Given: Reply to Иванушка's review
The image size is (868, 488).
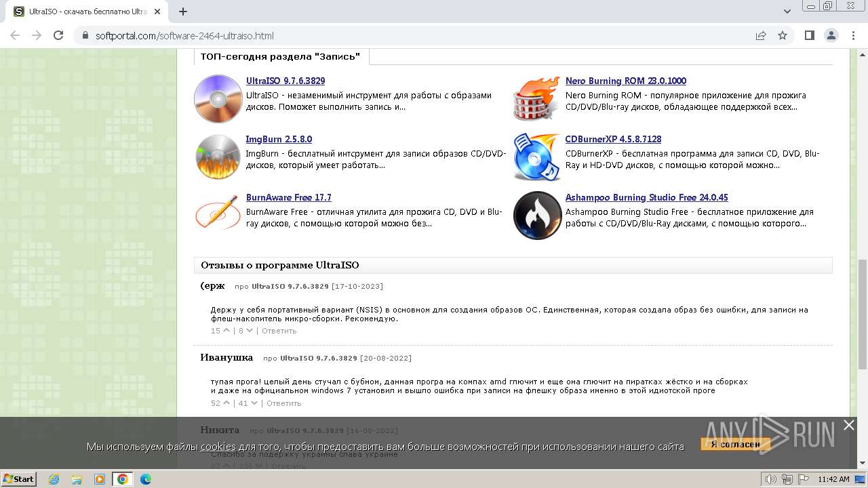Looking at the screenshot, I should pyautogui.click(x=283, y=403).
